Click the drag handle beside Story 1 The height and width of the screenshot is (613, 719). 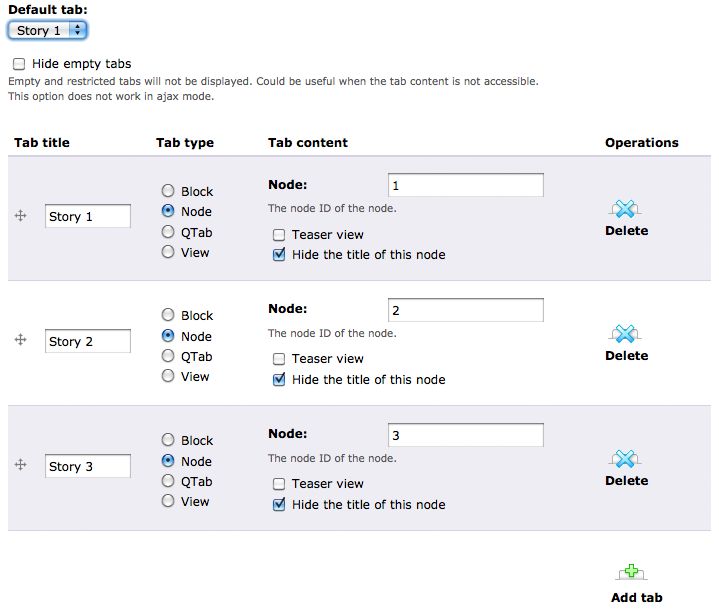[x=20, y=216]
